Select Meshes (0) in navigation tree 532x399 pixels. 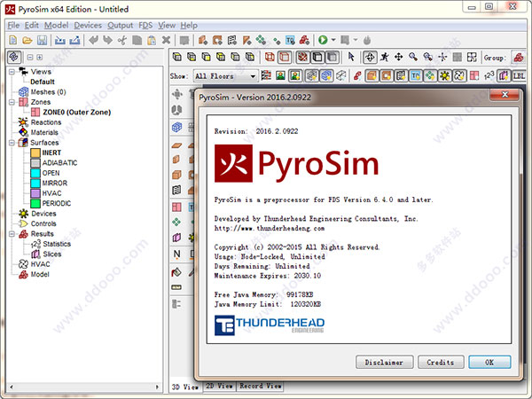tap(48, 91)
